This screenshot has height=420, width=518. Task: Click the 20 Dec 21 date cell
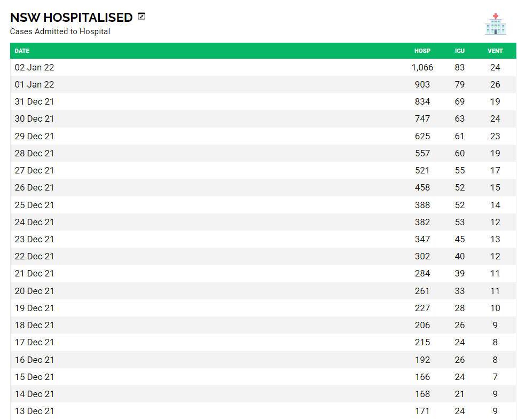click(34, 291)
